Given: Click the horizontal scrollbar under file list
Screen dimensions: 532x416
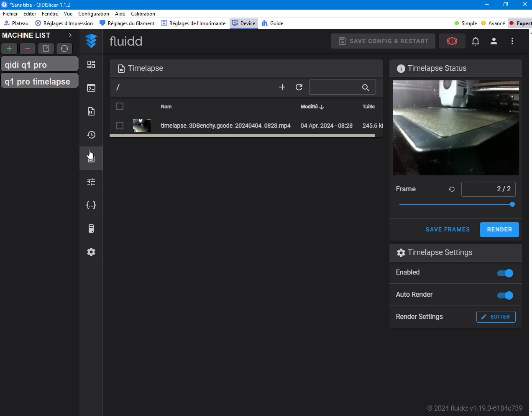Looking at the screenshot, I should [242, 136].
